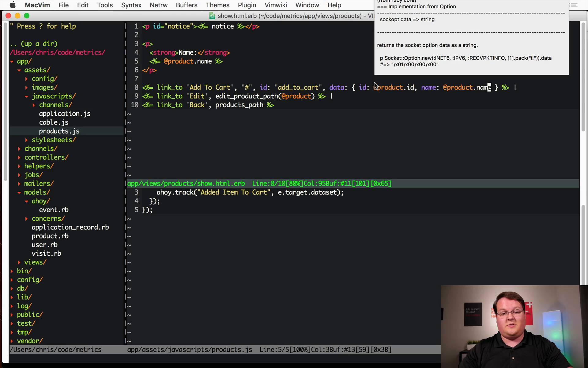Expand the views/ folder arrow

pos(19,263)
